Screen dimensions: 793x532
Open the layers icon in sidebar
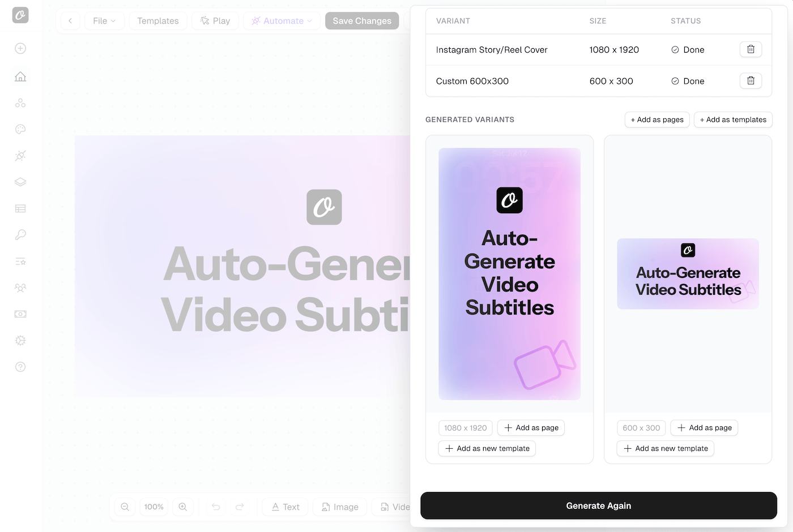[x=20, y=182]
